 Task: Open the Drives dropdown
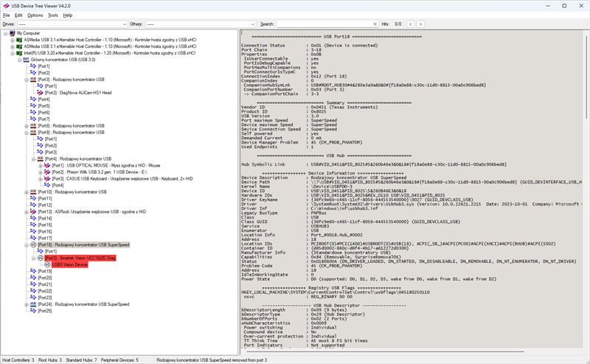pyautogui.click(x=72, y=24)
